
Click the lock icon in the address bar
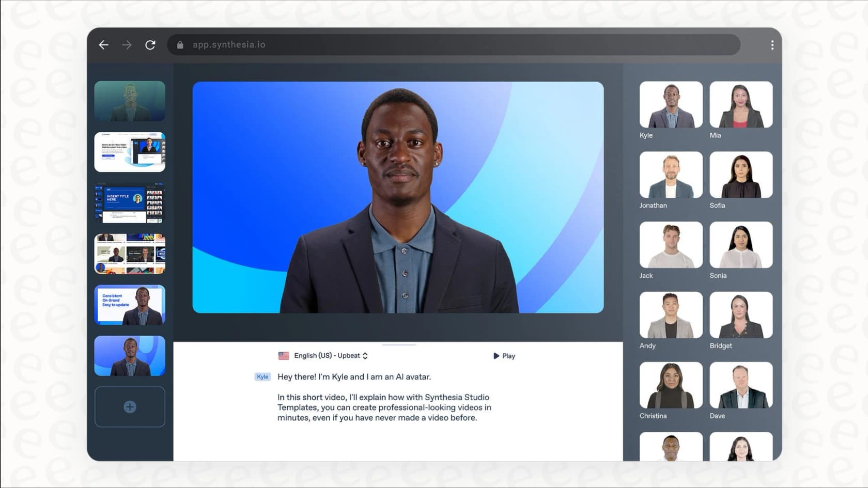pyautogui.click(x=180, y=45)
